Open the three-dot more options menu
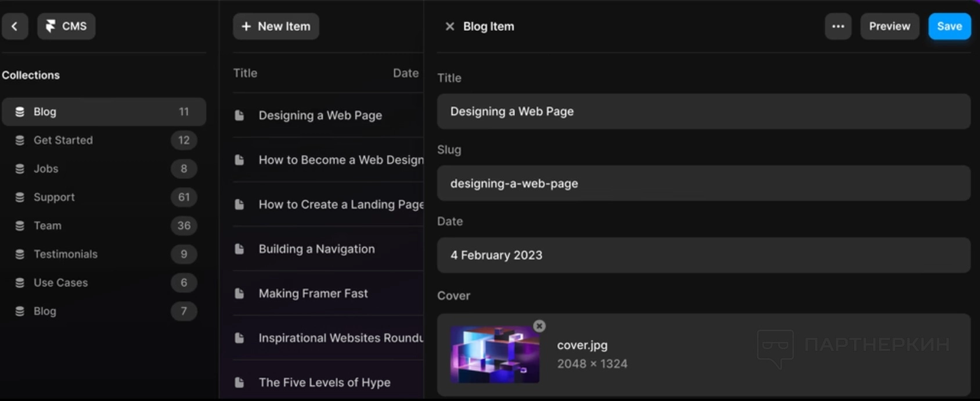Viewport: 980px width, 401px height. (838, 26)
